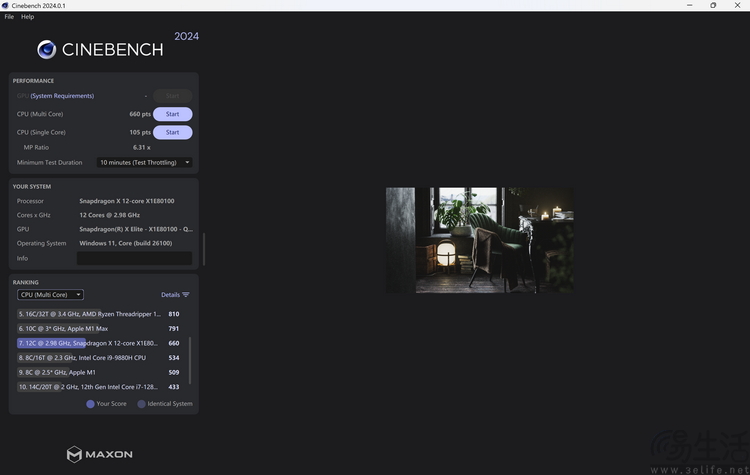Maximize the Cinebench window
This screenshot has width=750, height=475.
(x=713, y=5)
